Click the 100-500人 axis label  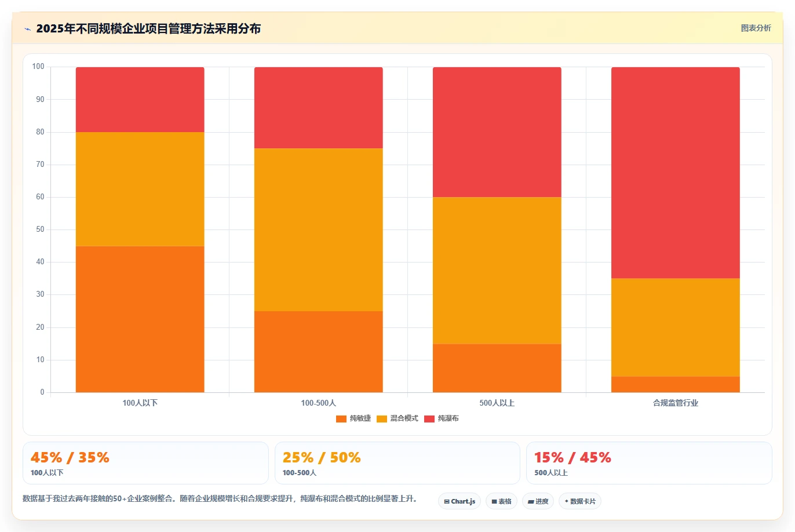319,403
